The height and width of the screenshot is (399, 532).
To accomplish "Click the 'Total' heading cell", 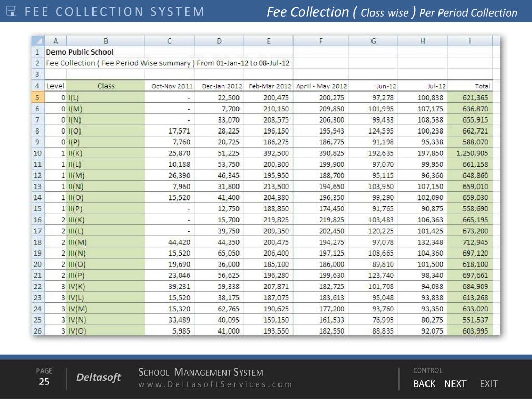I will [470, 86].
